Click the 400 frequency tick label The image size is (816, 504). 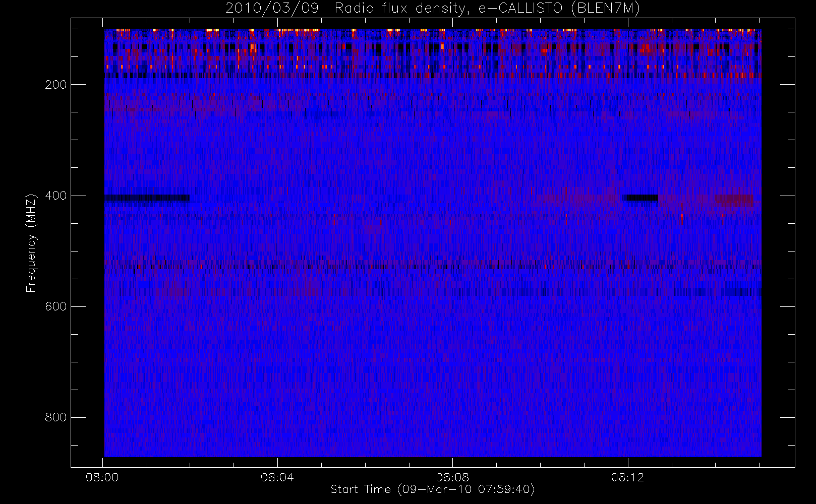[56, 196]
